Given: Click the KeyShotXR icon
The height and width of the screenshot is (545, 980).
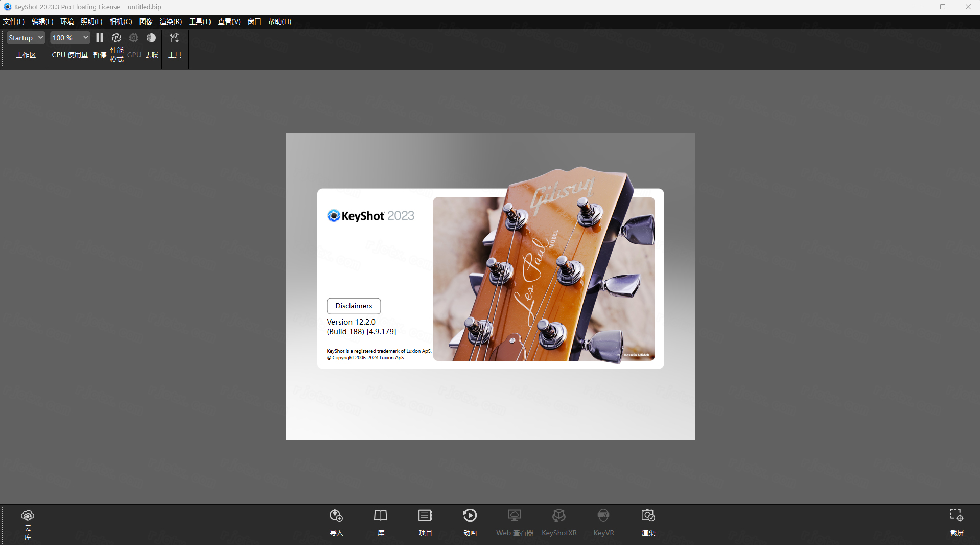Looking at the screenshot, I should 559,515.
